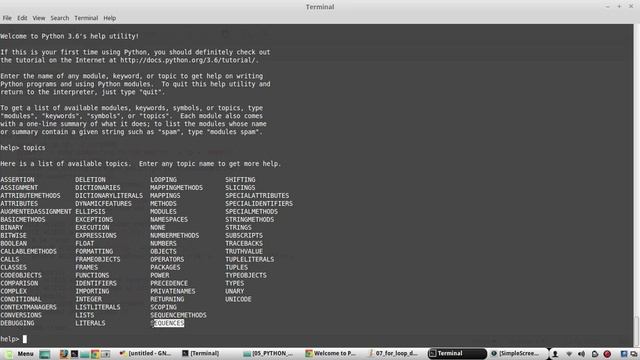
Task: Click the NAMESPACES topic text
Action: (x=169, y=219)
